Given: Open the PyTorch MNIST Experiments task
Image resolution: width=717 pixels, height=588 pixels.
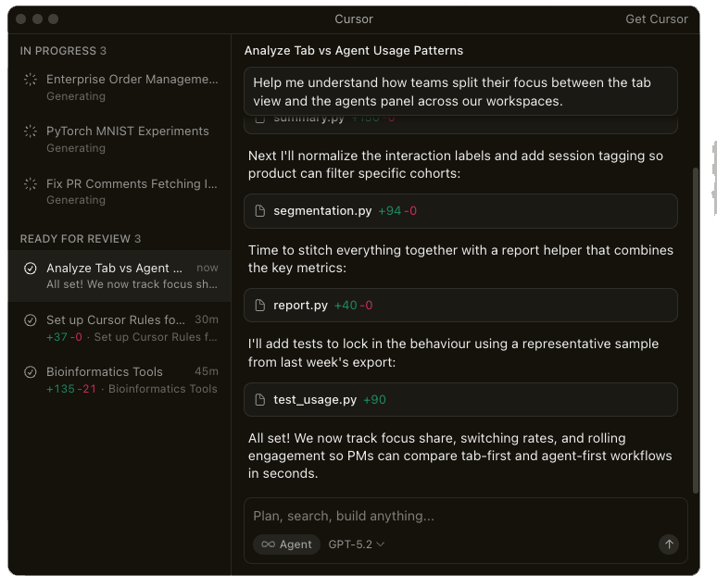Looking at the screenshot, I should tap(119, 140).
